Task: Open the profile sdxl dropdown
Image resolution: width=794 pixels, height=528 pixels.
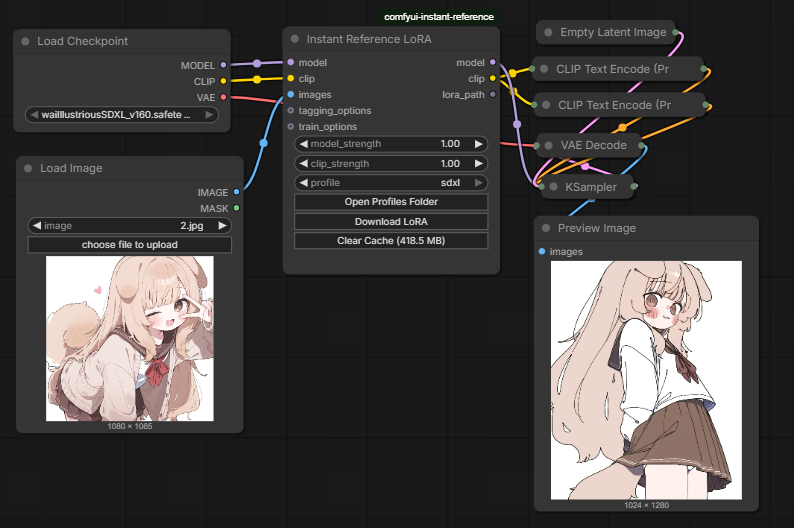Action: tap(391, 183)
